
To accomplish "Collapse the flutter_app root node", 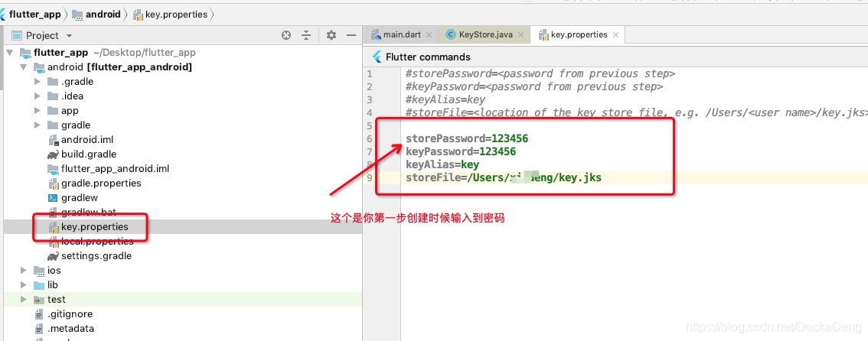I will tap(9, 53).
